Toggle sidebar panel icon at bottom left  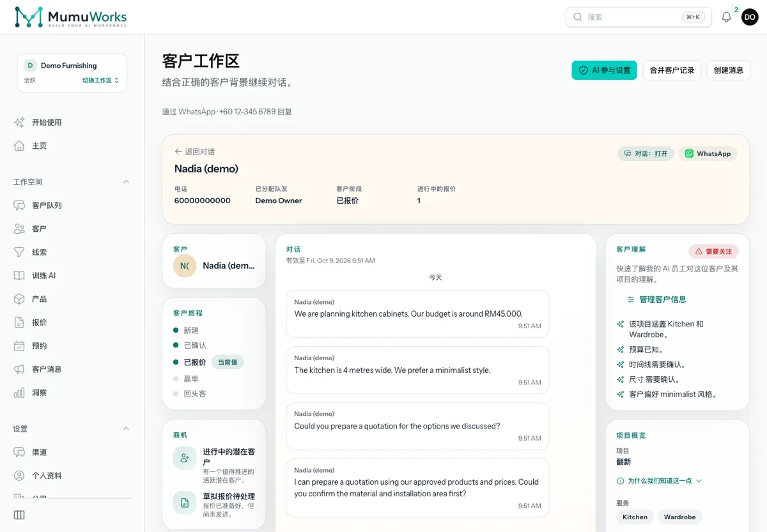pyautogui.click(x=19, y=515)
